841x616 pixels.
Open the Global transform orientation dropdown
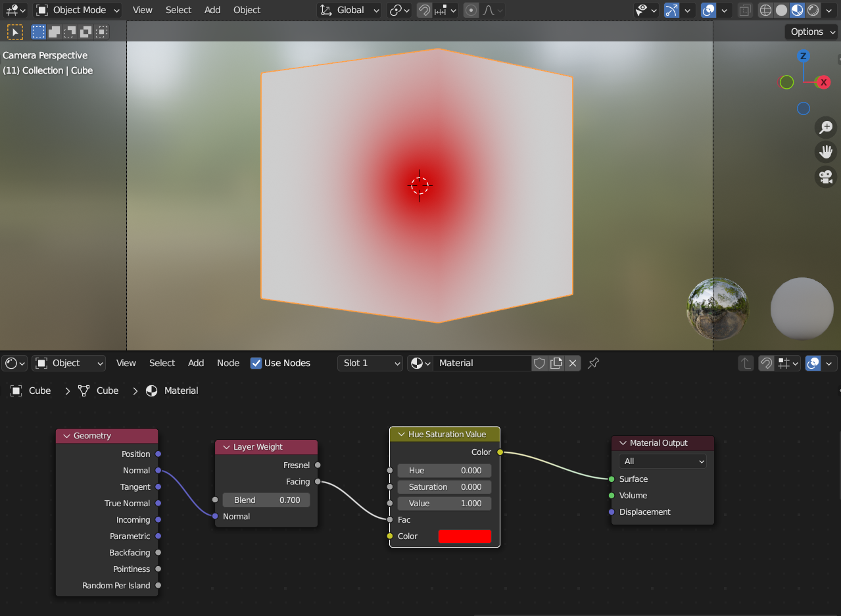[x=350, y=10]
